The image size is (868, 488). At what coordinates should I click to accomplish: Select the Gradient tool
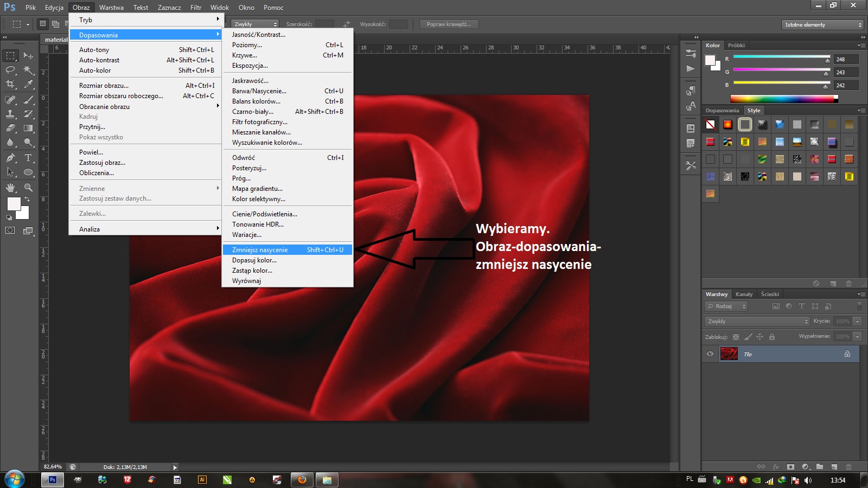28,129
